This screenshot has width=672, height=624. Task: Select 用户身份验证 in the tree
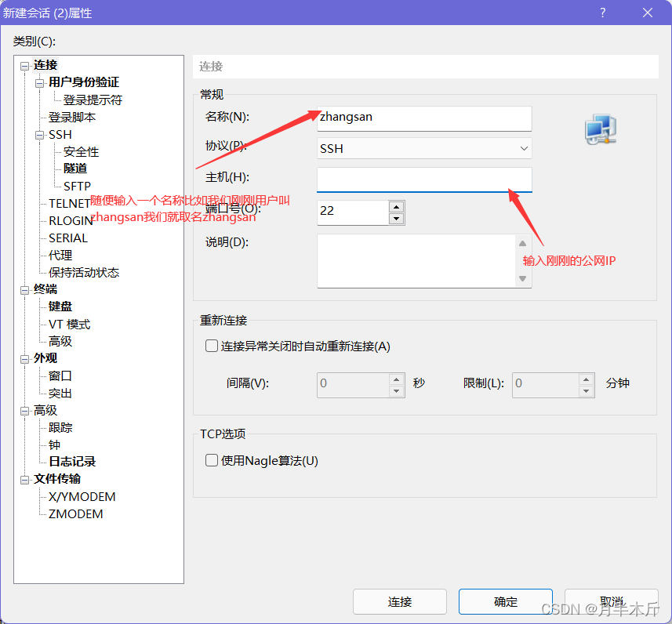(84, 82)
